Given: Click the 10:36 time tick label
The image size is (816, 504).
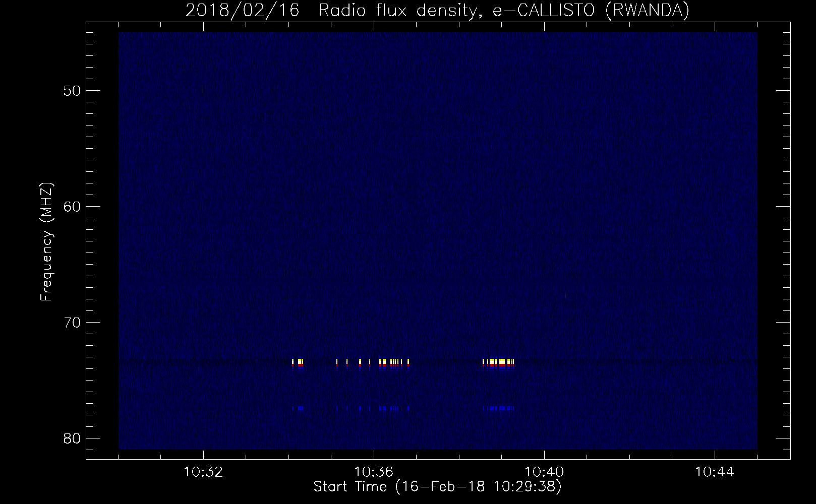Looking at the screenshot, I should 374,473.
